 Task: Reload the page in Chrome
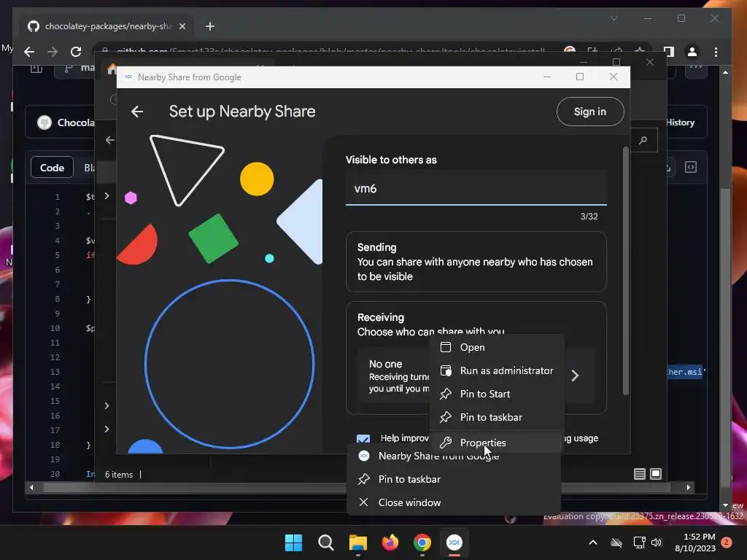(76, 52)
